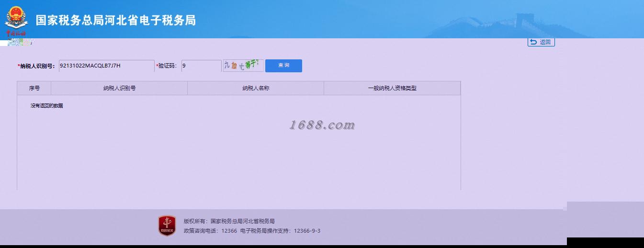The image size is (644, 248).
Task: Refresh the captcha image
Action: (x=243, y=66)
